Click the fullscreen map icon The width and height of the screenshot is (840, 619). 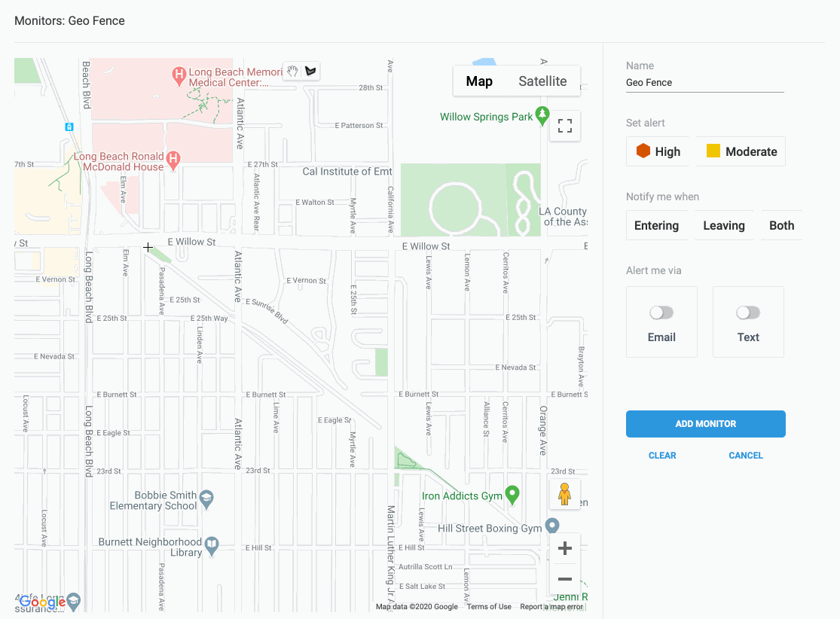[565, 126]
